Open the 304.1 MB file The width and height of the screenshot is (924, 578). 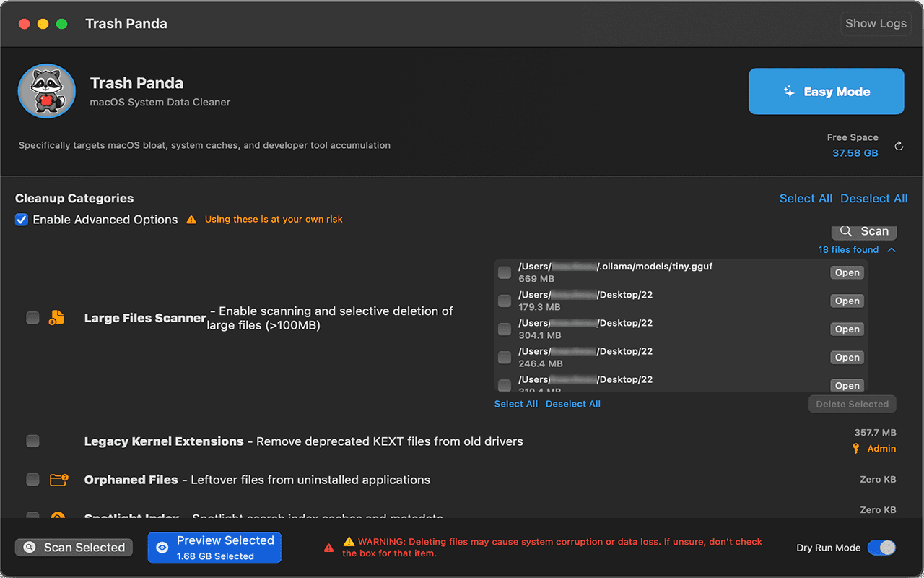click(847, 329)
